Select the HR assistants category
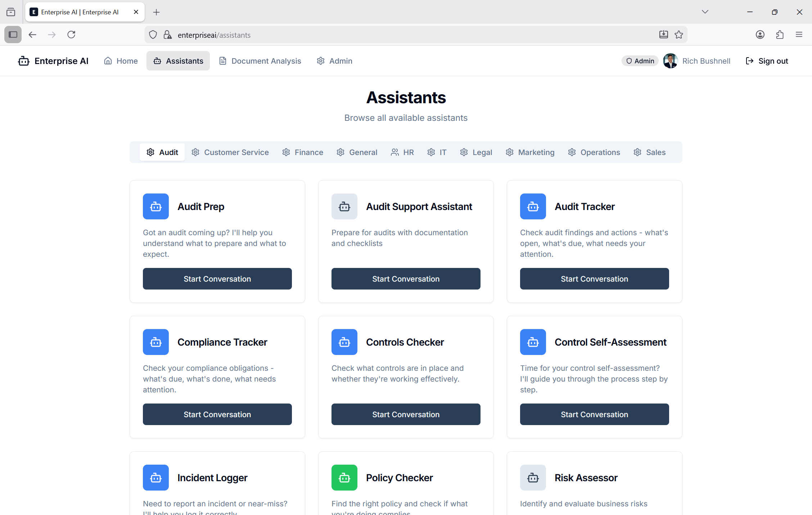 tap(402, 152)
